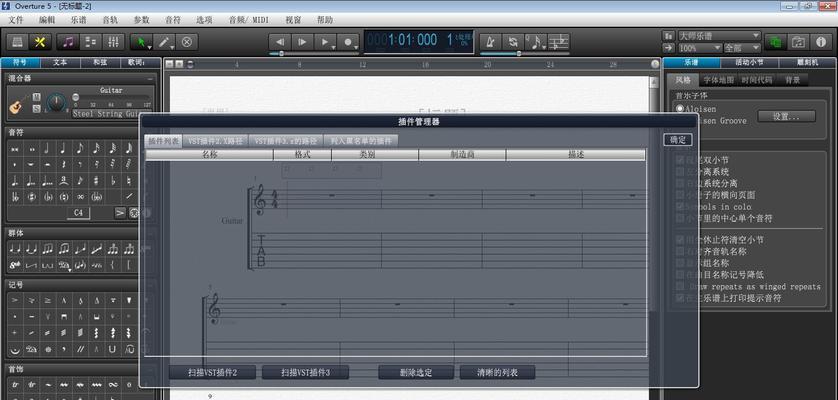838x400 pixels.
Task: Click the yellow tools icon in toolbar
Action: (x=40, y=42)
